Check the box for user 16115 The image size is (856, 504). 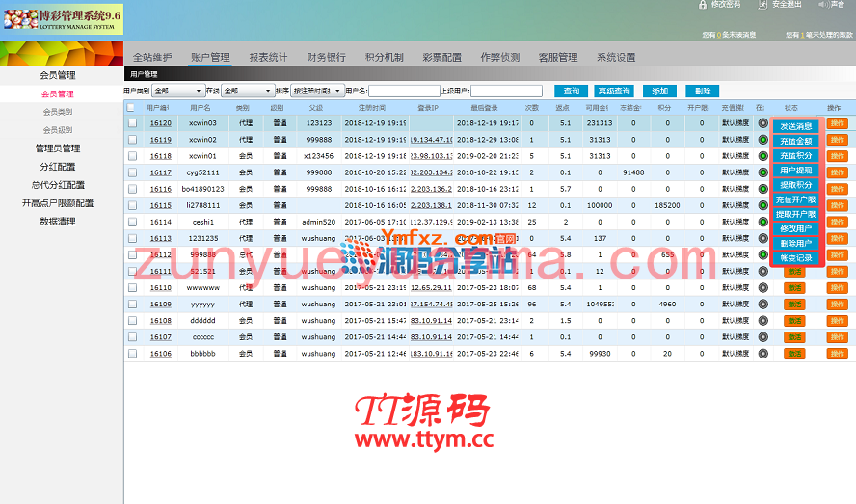point(133,206)
